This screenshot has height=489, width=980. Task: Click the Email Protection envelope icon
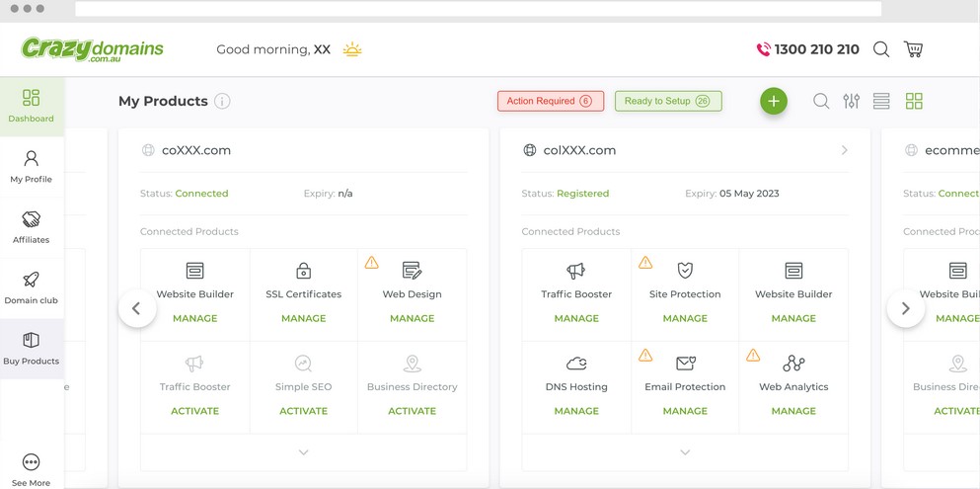(686, 364)
